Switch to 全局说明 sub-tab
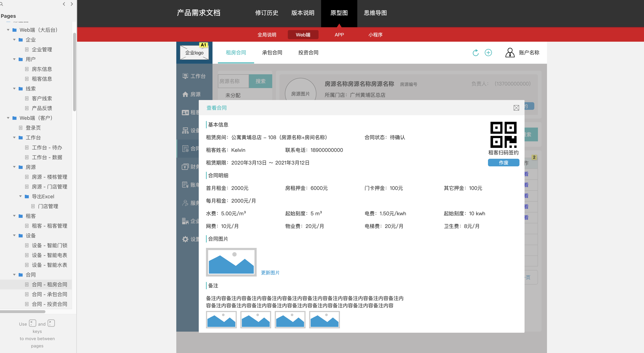 pos(267,35)
